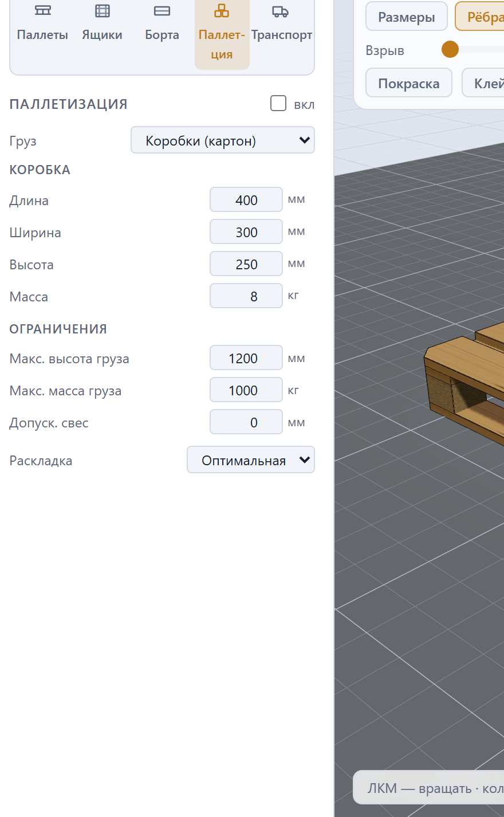504x817 pixels.
Task: Click the Ширина input field
Action: tap(246, 232)
